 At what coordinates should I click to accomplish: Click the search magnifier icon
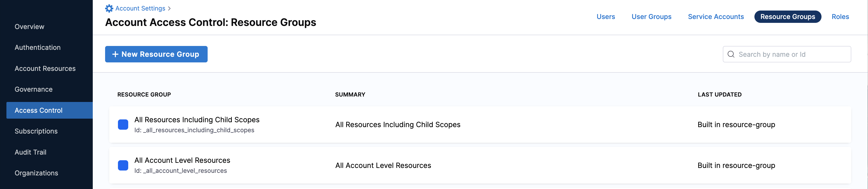[x=731, y=54]
